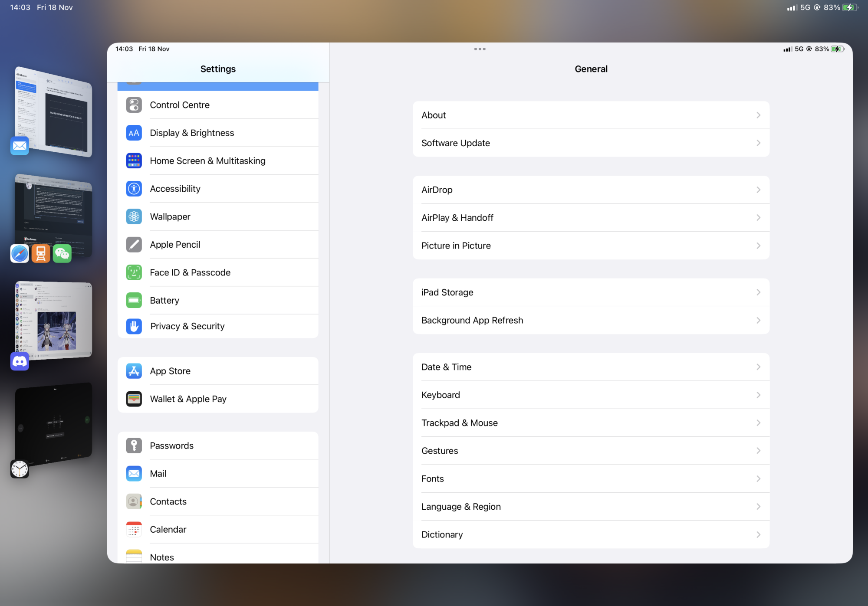The height and width of the screenshot is (606, 868).
Task: Switch to Mail app icon in Stage Manager
Action: [20, 146]
